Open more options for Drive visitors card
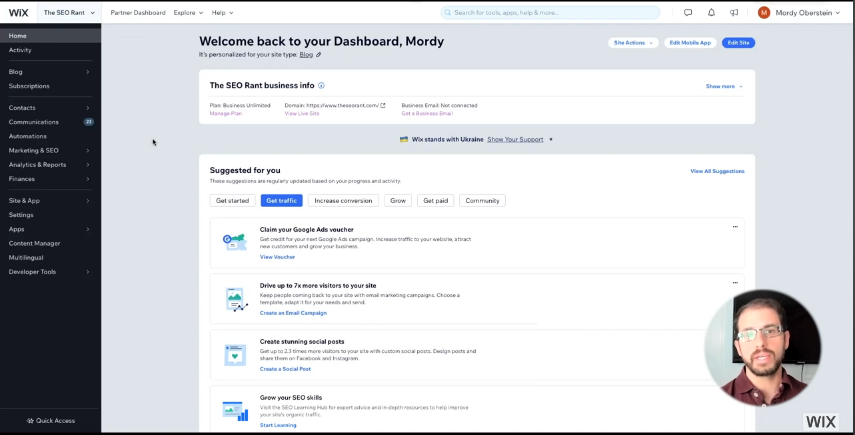 pyautogui.click(x=735, y=283)
